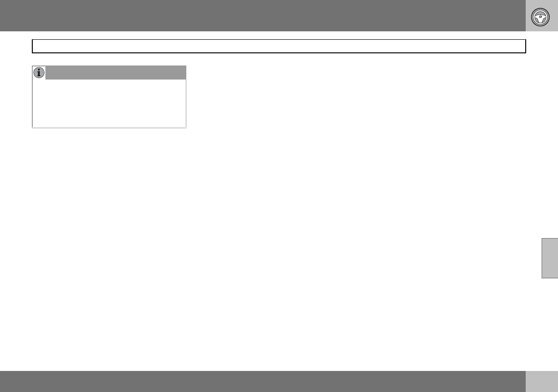558x392 pixels.
Task: Click the gray header bar of note box
Action: click(x=116, y=73)
